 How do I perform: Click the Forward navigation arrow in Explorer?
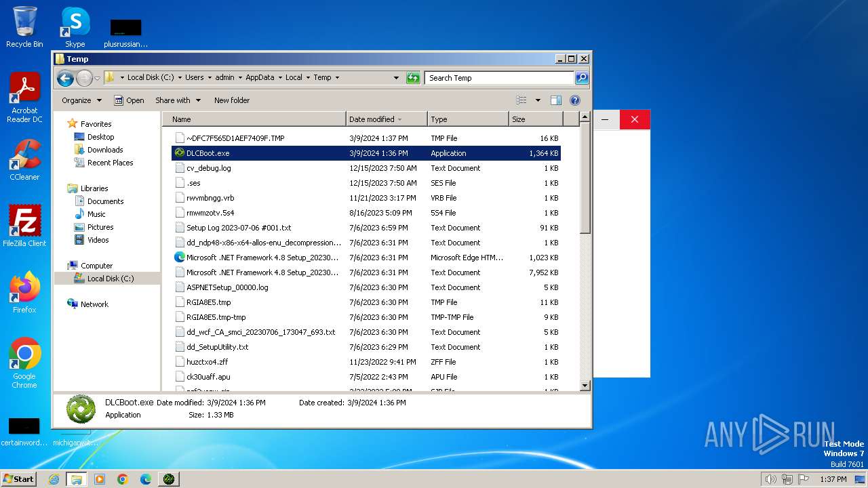click(84, 78)
